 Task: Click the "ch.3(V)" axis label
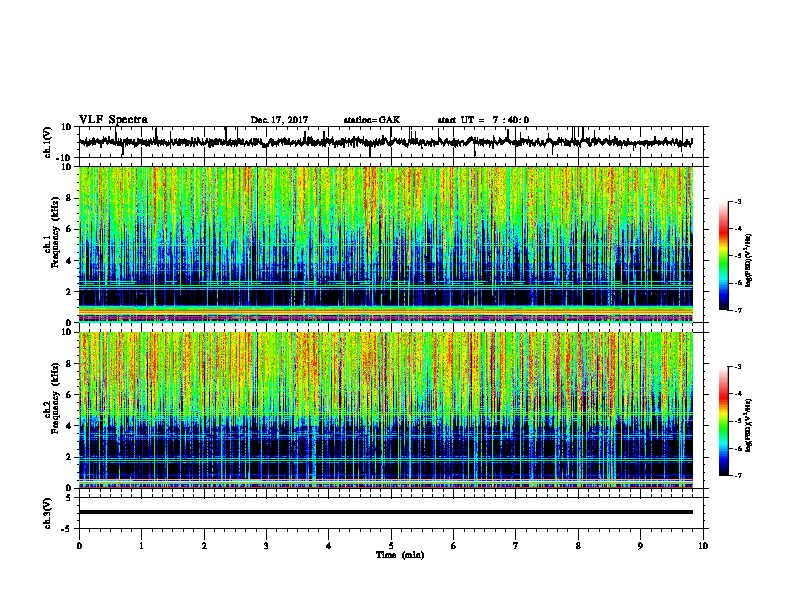click(x=48, y=513)
